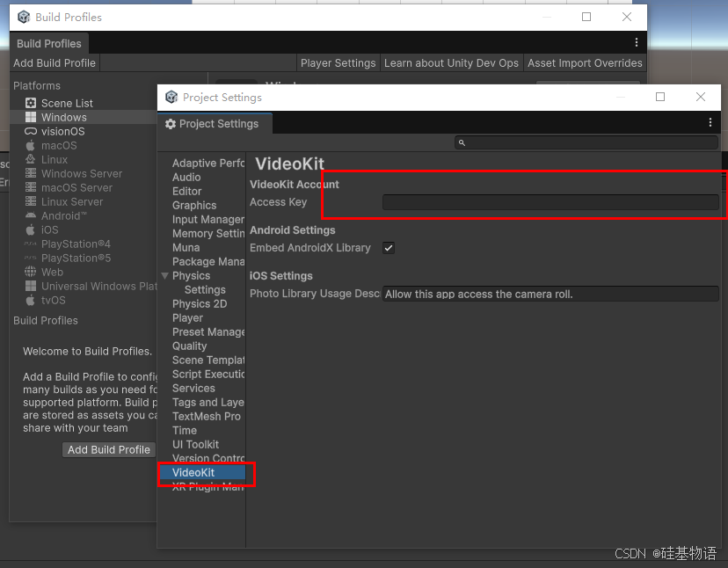Collapse the Physics category arrow
The height and width of the screenshot is (568, 728).
point(164,276)
